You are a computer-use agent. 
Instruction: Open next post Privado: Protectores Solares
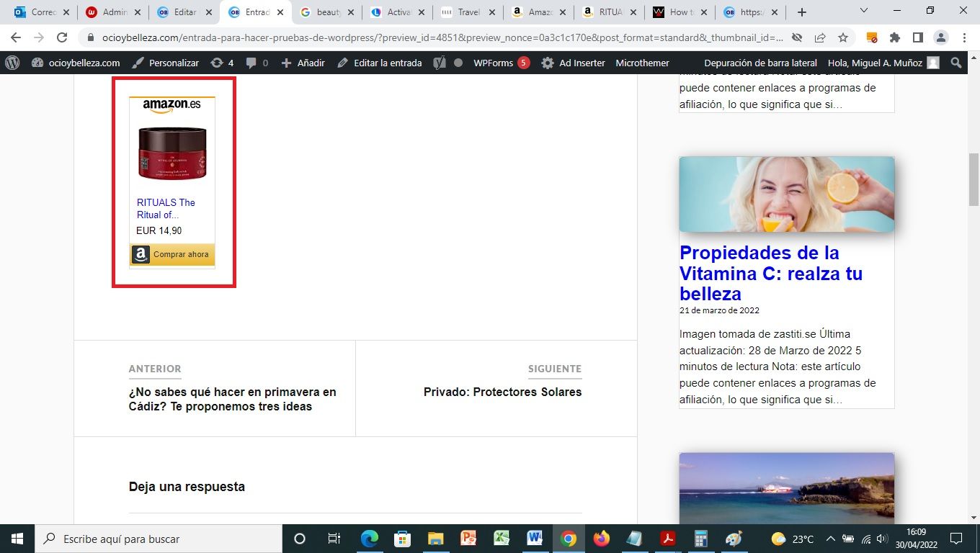502,392
